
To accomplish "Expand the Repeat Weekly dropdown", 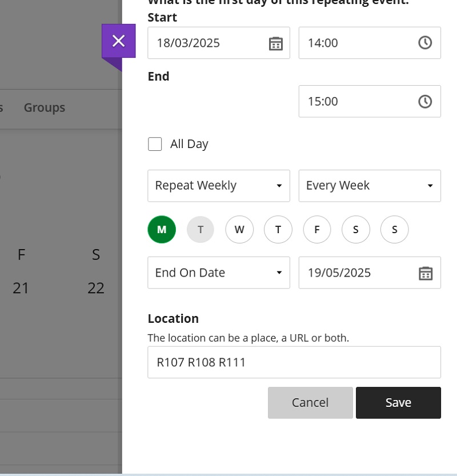I will pos(218,186).
